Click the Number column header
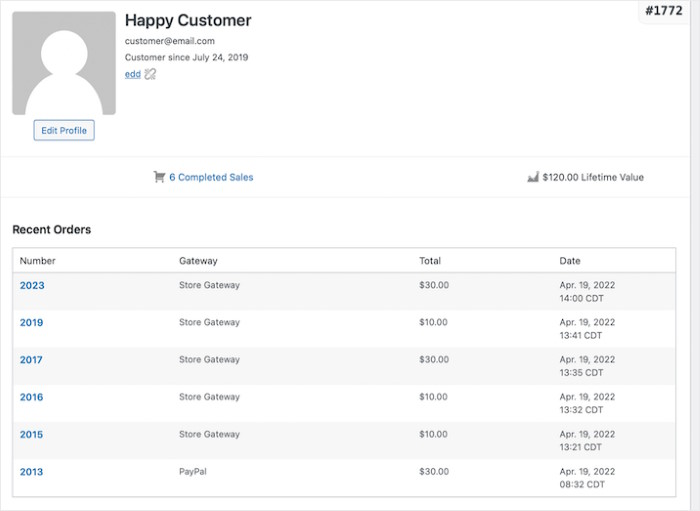Image resolution: width=700 pixels, height=511 pixels. click(38, 261)
